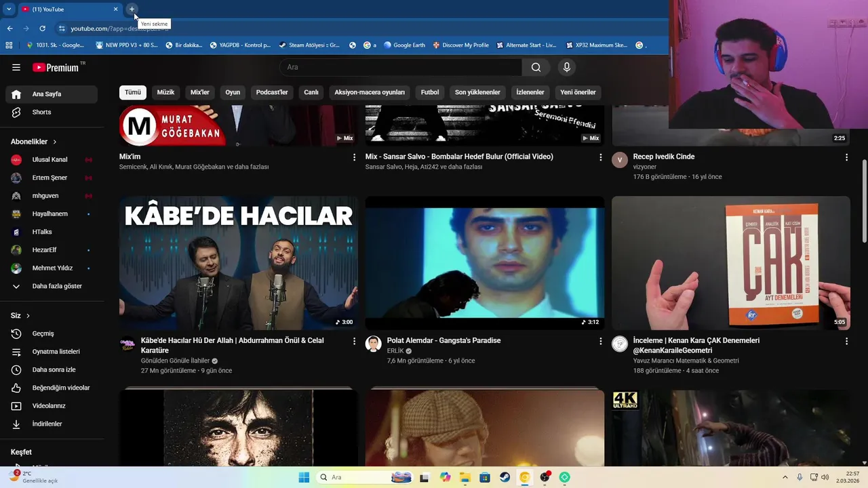Open a new browser tab with plus
The width and height of the screenshot is (868, 488).
132,9
